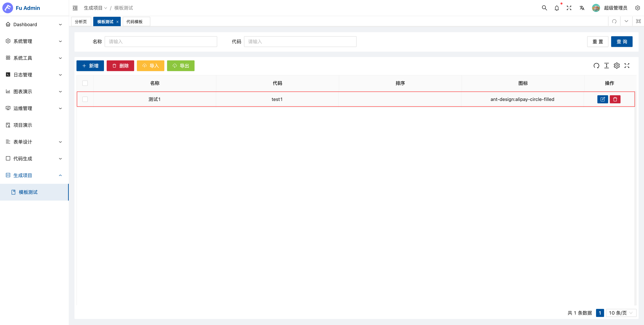
Task: Close the 模板测试 tab
Action: point(117,21)
